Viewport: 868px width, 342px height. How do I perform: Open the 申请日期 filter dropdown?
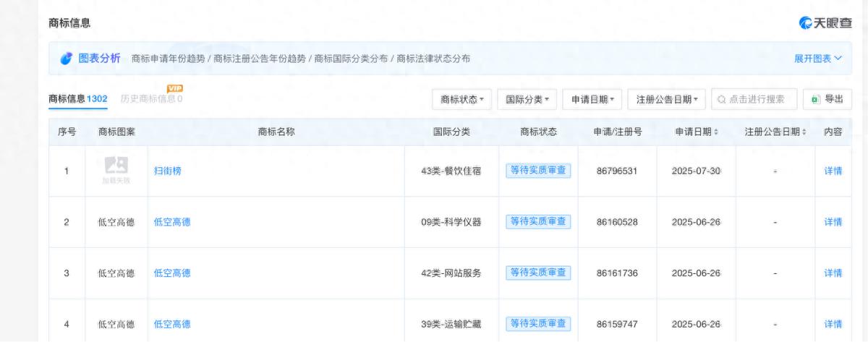pyautogui.click(x=592, y=100)
